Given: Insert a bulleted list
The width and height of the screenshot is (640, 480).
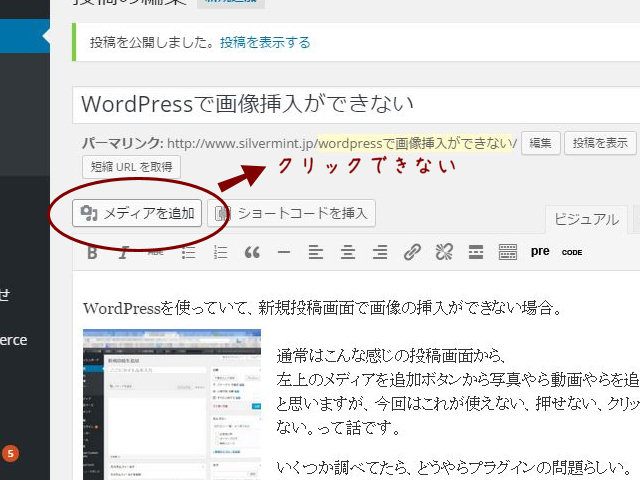Looking at the screenshot, I should (x=188, y=253).
